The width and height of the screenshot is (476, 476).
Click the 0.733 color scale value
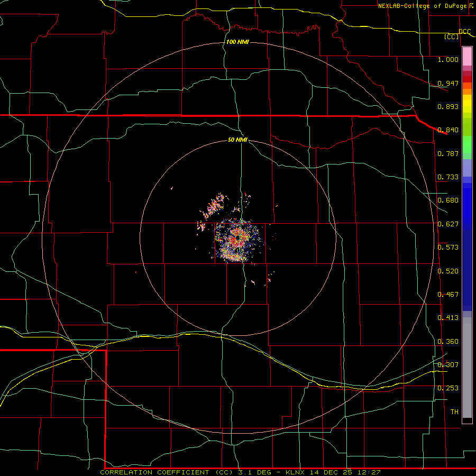click(448, 177)
